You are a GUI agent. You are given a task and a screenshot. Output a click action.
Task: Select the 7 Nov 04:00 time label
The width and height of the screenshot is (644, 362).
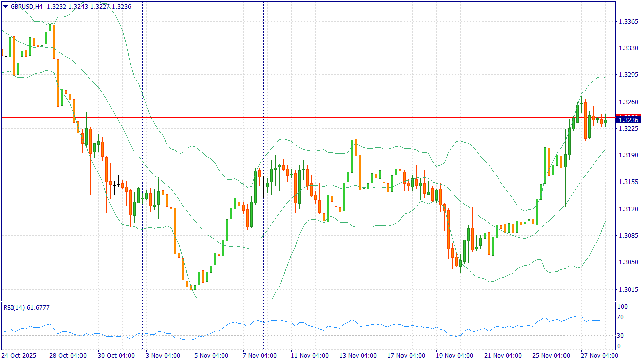[259, 356]
